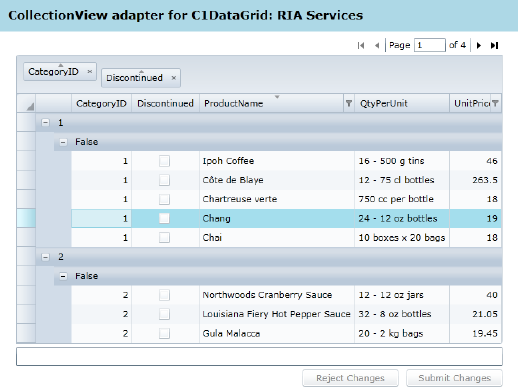Select the Chai product name cell

pyautogui.click(x=277, y=238)
